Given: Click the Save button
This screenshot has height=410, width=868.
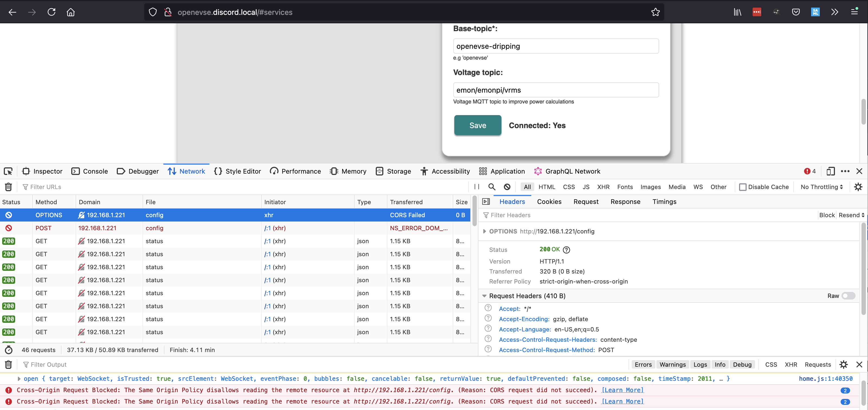Looking at the screenshot, I should tap(477, 125).
